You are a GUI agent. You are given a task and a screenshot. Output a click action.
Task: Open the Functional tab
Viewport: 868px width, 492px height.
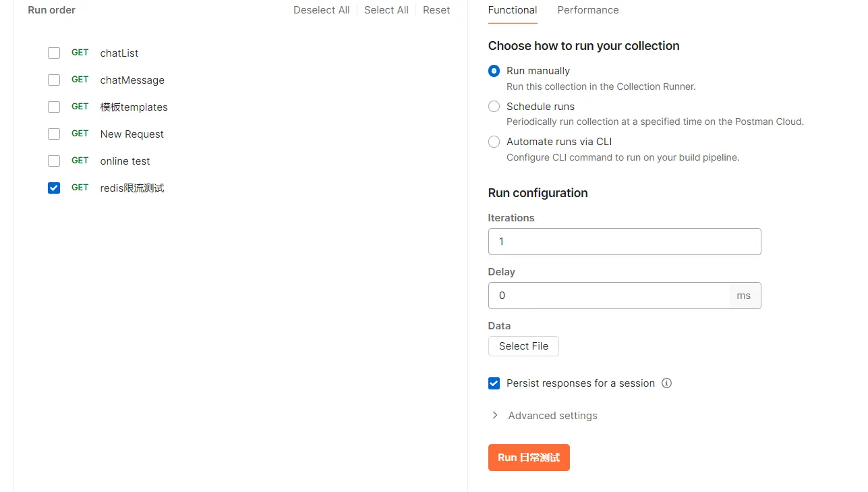(513, 10)
